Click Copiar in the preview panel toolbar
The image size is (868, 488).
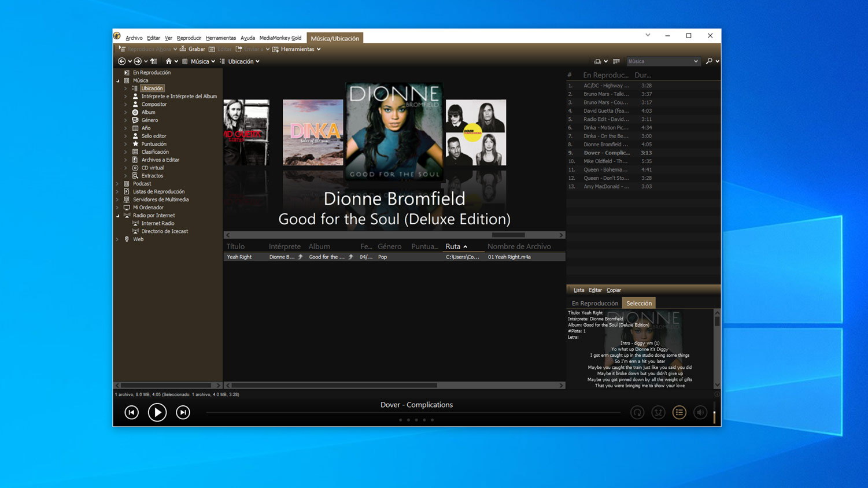click(614, 290)
